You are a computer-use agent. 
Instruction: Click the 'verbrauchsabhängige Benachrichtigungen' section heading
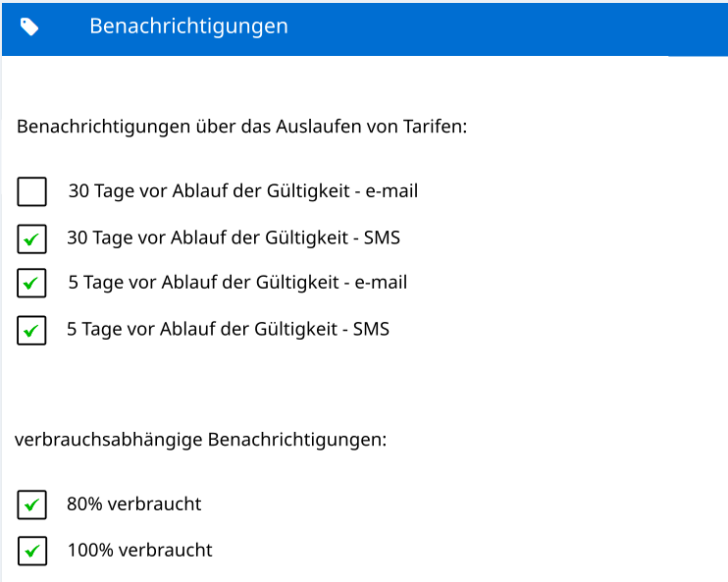coord(201,440)
